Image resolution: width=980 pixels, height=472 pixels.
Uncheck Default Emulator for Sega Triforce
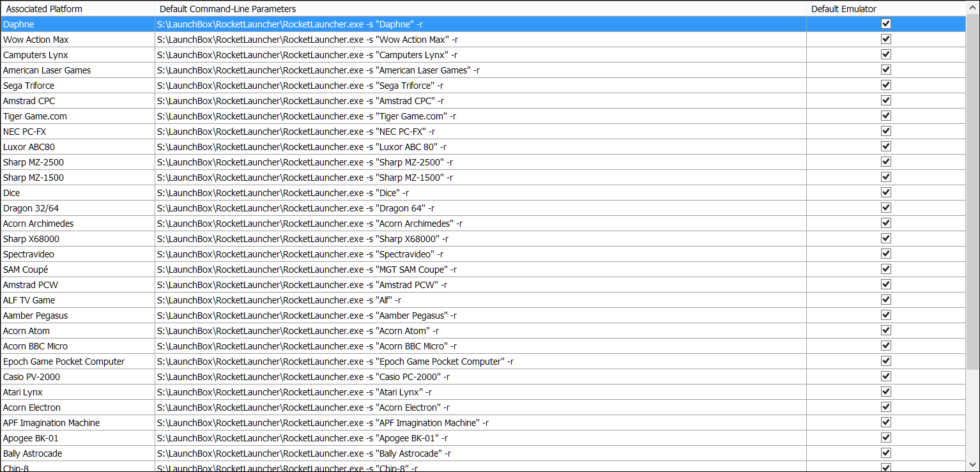886,85
